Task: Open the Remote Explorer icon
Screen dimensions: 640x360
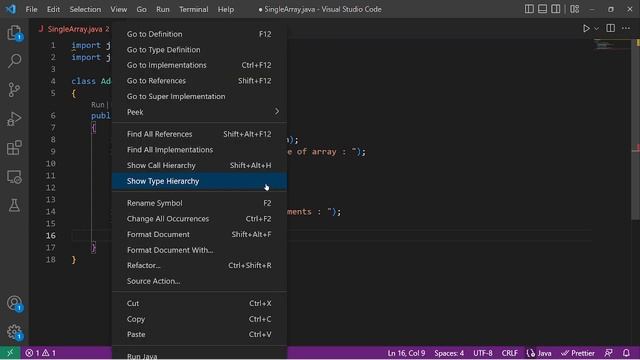Action: point(14,177)
